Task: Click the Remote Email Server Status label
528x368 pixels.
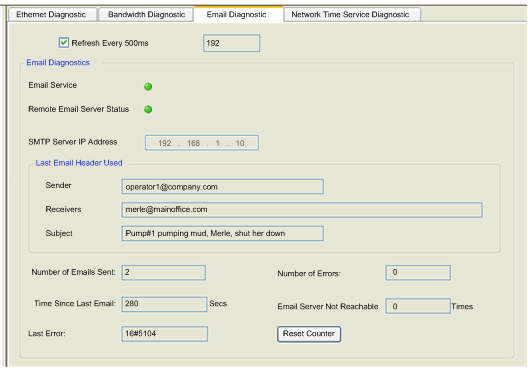Action: click(78, 109)
